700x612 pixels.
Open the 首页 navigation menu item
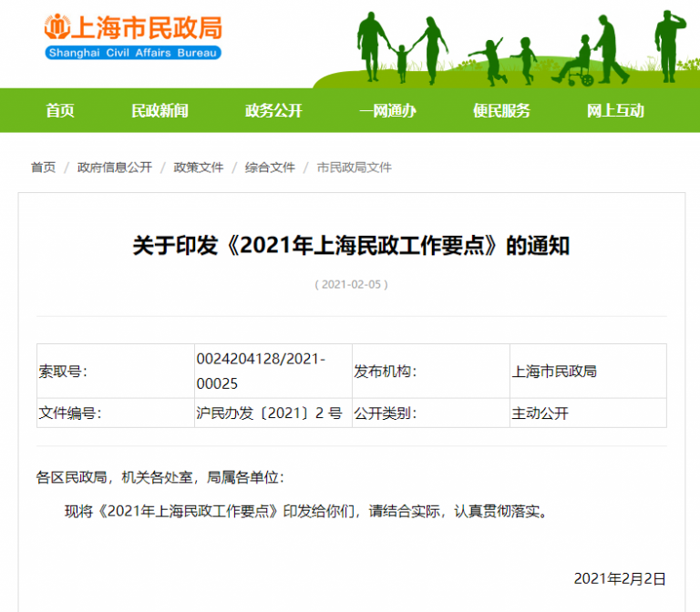tap(60, 110)
